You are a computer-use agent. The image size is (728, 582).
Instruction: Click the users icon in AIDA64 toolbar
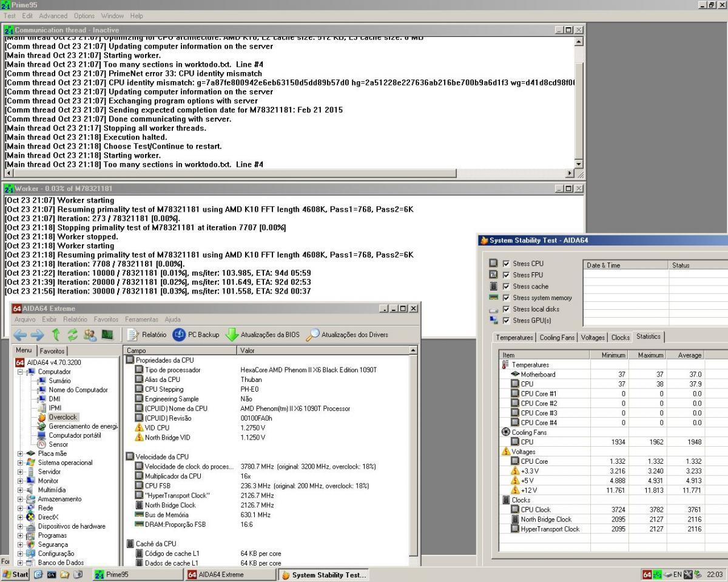(91, 335)
